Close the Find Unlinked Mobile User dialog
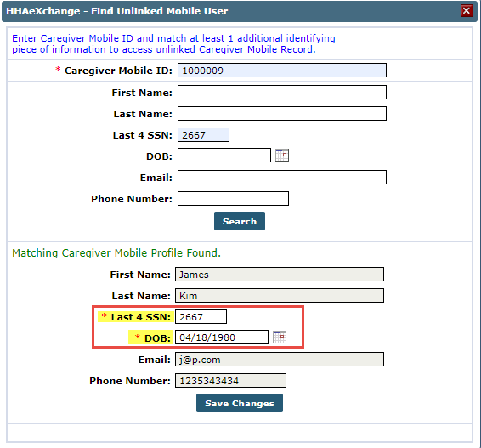This screenshot has width=481, height=448. [x=467, y=11]
